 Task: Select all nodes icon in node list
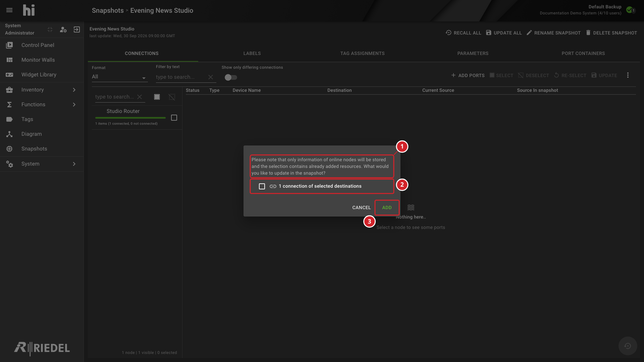(157, 97)
